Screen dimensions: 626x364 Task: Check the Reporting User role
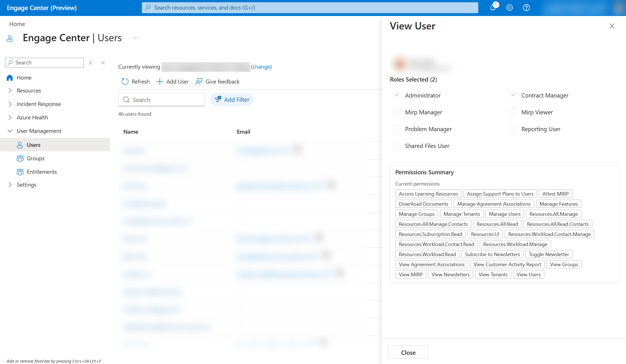513,129
